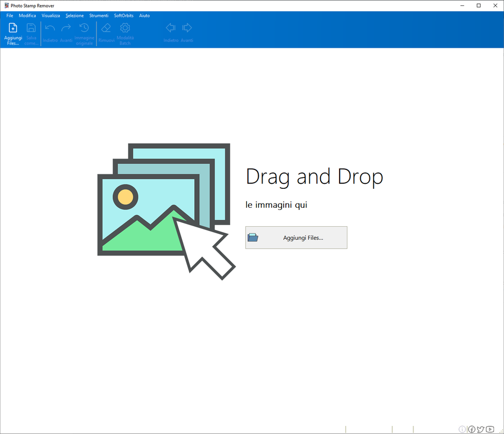Open the File menu

click(10, 15)
